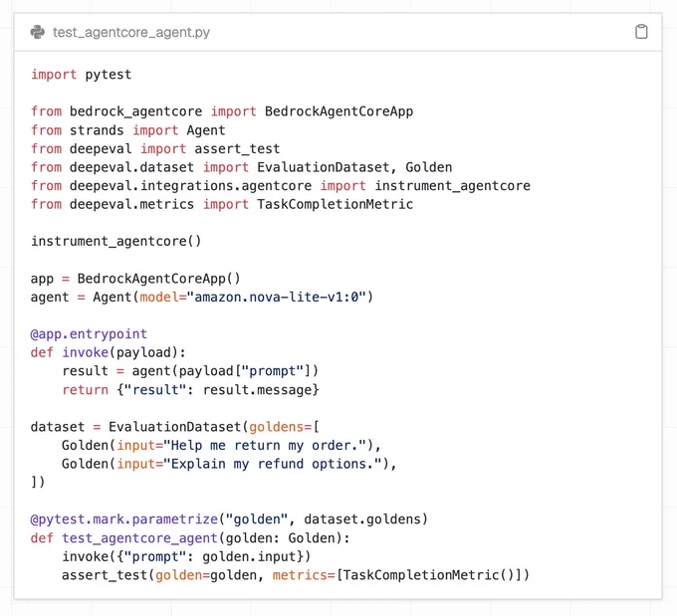The image size is (677, 616).
Task: Click the string "amazon.nova-lite-v1:0"
Action: click(277, 297)
